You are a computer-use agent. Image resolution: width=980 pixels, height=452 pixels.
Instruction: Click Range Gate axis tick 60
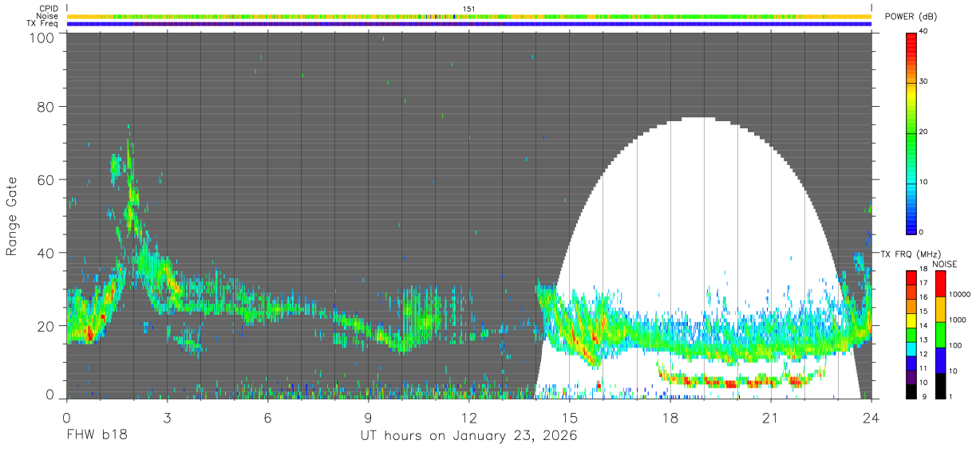coord(45,180)
